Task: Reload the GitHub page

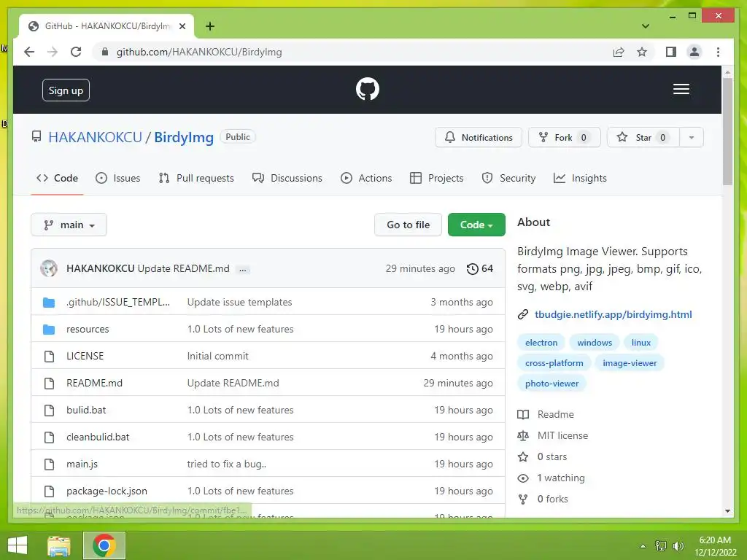Action: click(76, 52)
